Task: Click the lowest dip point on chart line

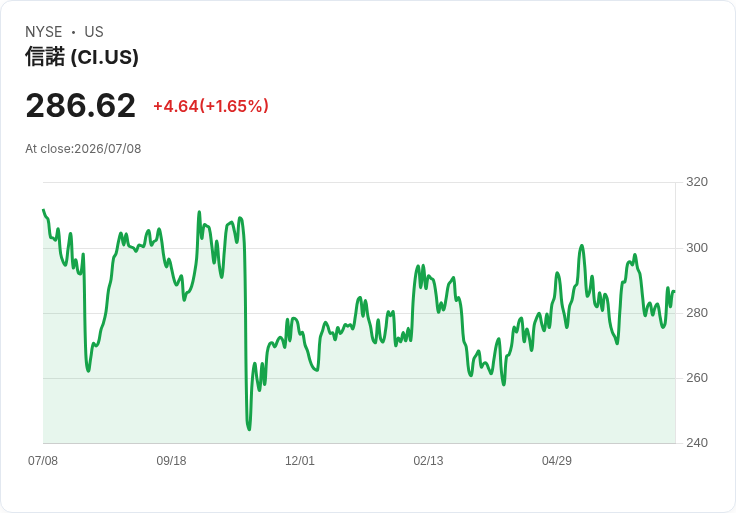Action: pyautogui.click(x=249, y=429)
